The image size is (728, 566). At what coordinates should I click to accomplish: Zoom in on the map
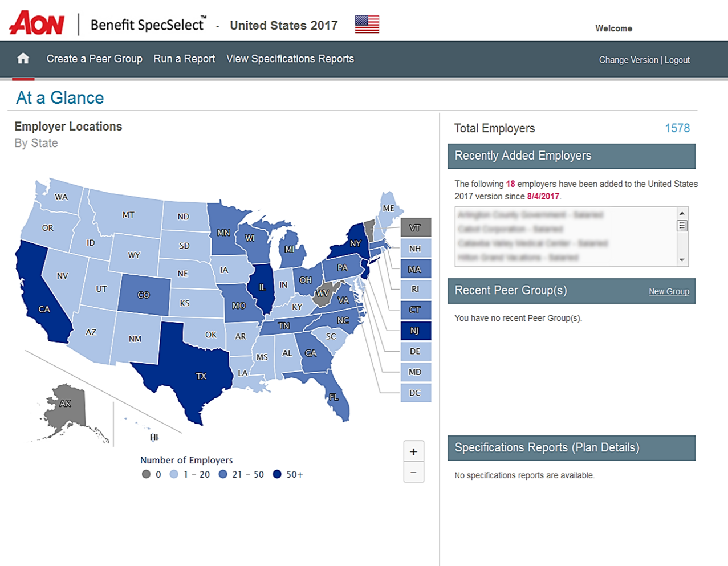[413, 452]
